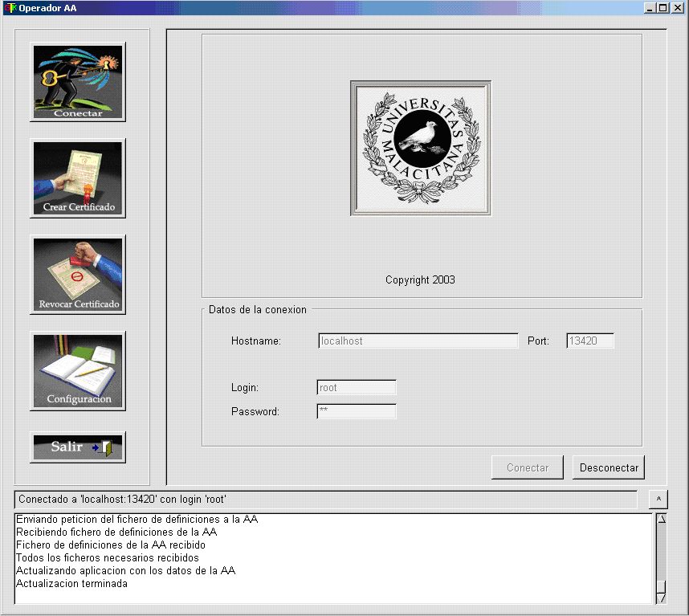Click the grayed-out Conectar button beside Desconectar
Viewport: 689px width, 616px height.
[528, 467]
